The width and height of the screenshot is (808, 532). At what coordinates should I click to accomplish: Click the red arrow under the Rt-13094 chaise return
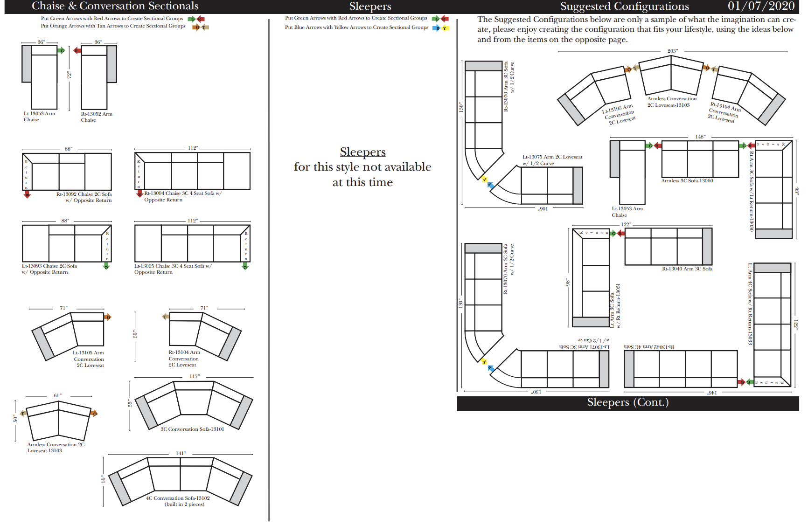(139, 193)
